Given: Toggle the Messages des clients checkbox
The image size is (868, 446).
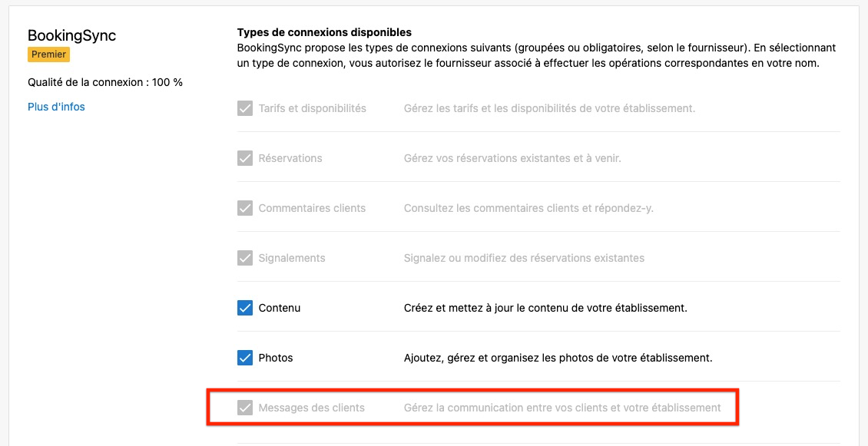Looking at the screenshot, I should point(245,408).
